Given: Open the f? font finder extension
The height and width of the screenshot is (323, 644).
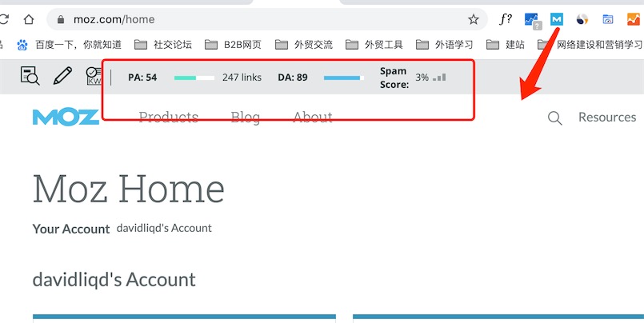Looking at the screenshot, I should pyautogui.click(x=505, y=19).
